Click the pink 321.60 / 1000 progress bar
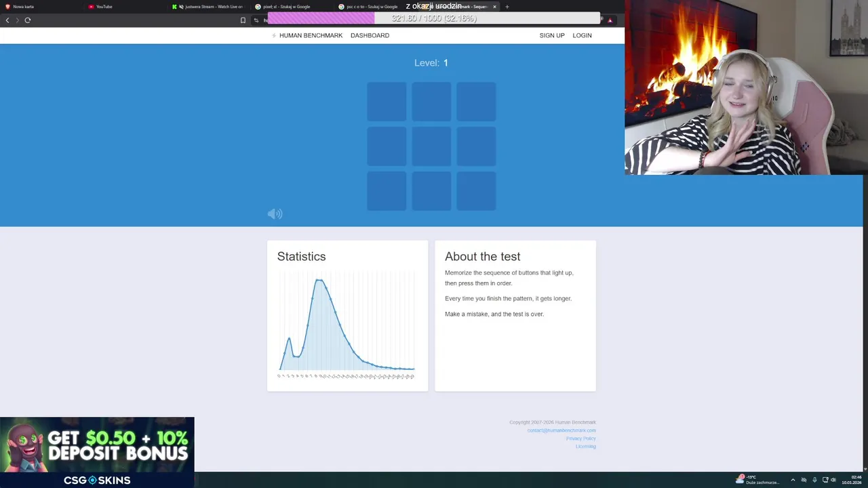 click(x=434, y=18)
